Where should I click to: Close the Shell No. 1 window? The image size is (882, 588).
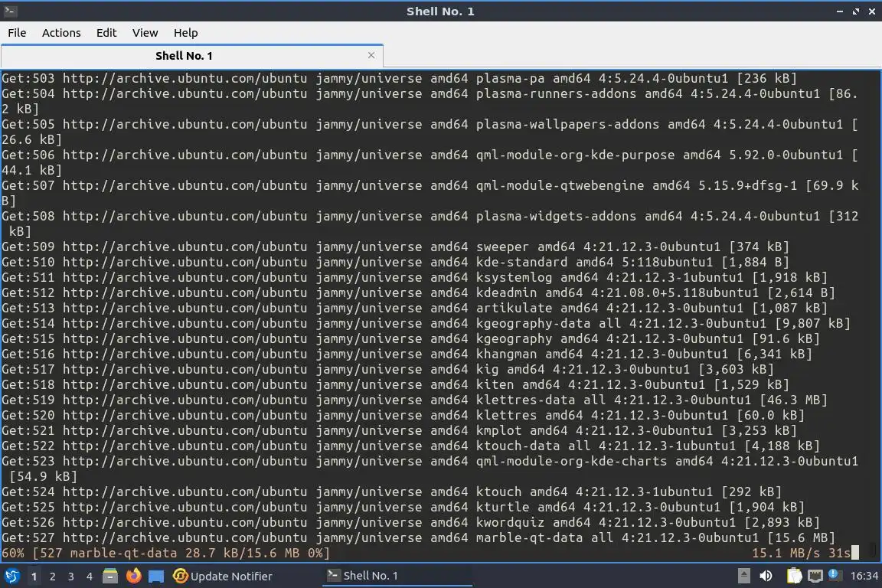click(872, 11)
